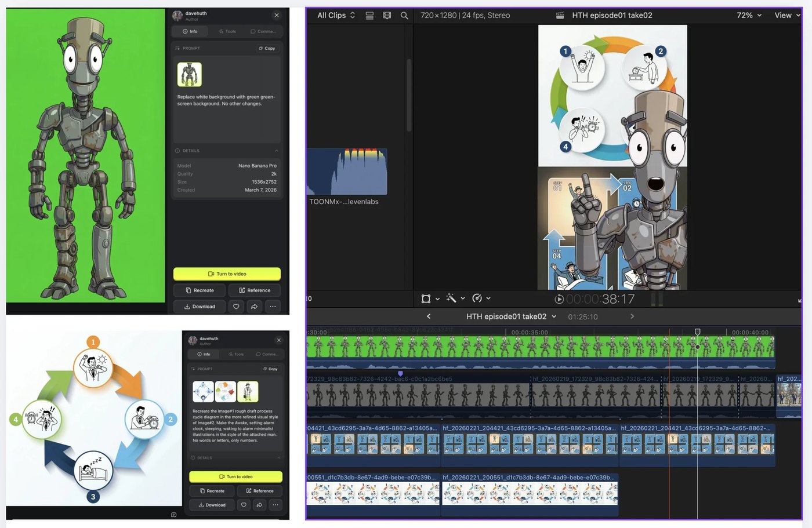The height and width of the screenshot is (528, 812).
Task: Click davehuth avatar in robot image panel
Action: tap(177, 16)
